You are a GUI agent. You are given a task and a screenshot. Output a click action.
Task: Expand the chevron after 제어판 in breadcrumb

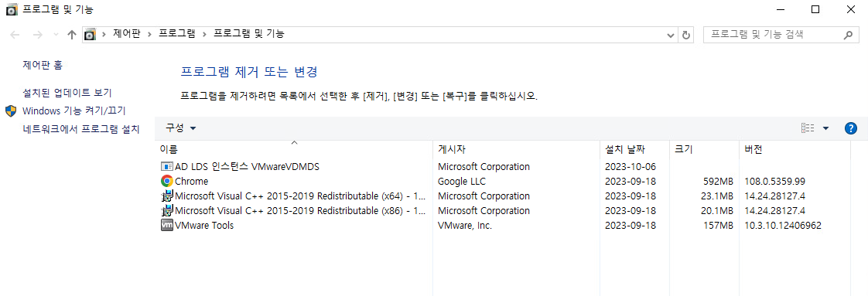tap(149, 34)
